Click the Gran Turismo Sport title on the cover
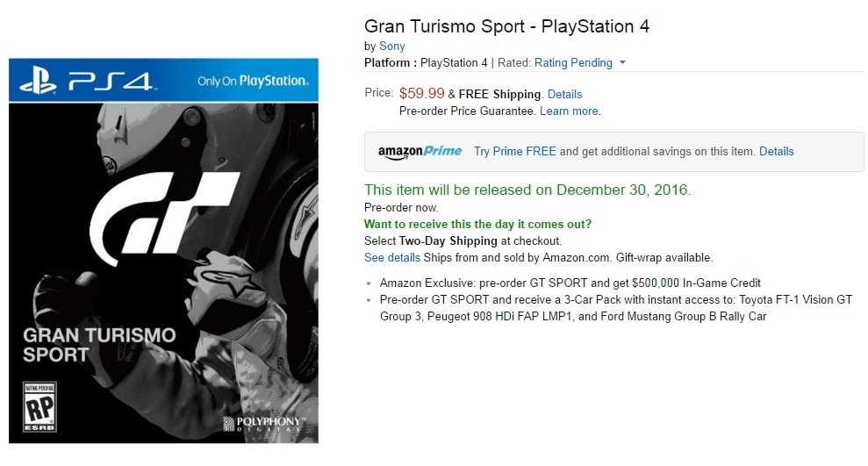The image size is (868, 466). (x=99, y=345)
